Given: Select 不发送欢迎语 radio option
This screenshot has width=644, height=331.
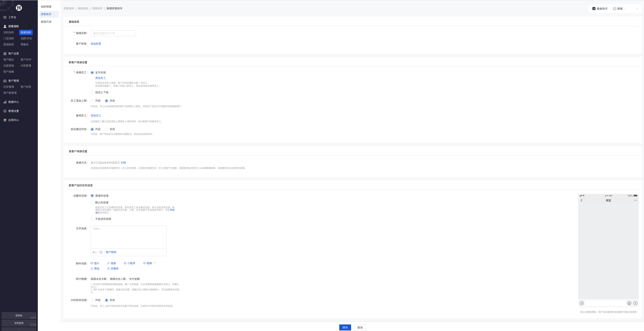Looking at the screenshot, I should (x=92, y=219).
